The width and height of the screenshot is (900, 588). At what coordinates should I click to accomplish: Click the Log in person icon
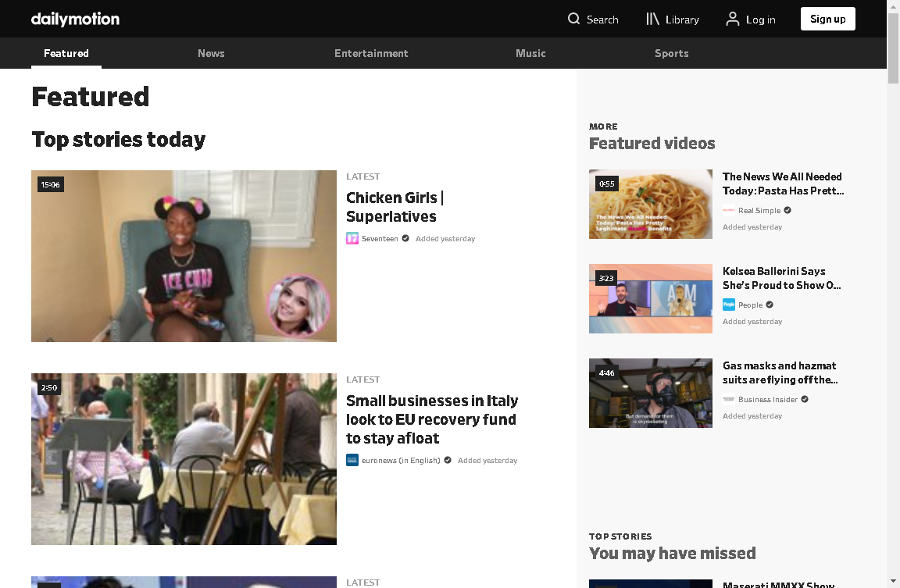(x=732, y=19)
